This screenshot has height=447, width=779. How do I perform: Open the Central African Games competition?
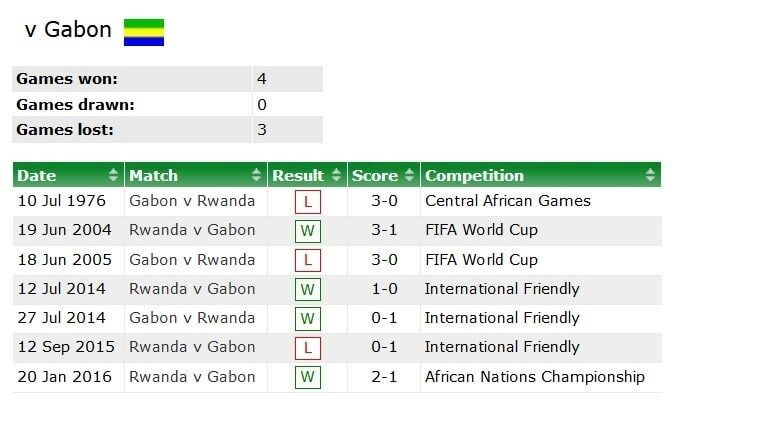coord(508,201)
